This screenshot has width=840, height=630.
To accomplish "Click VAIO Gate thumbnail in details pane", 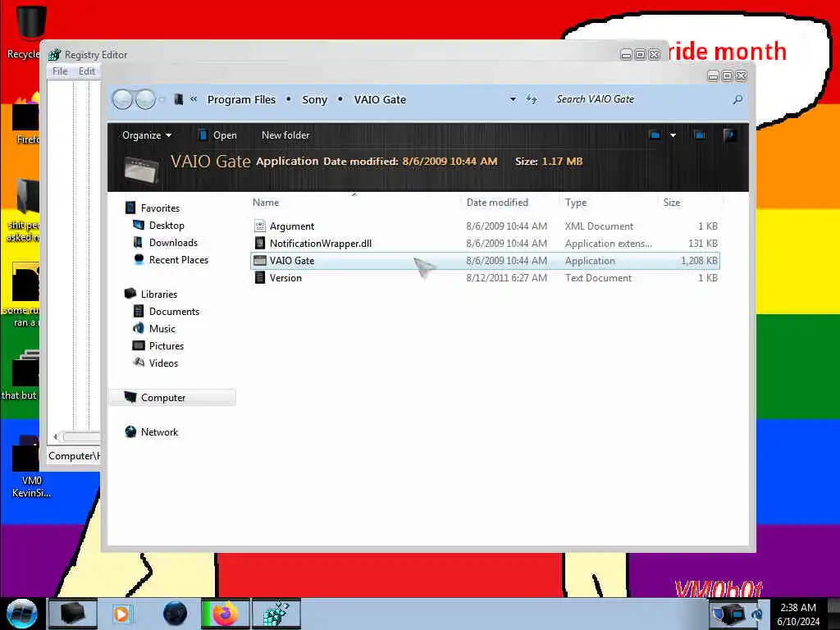I will click(141, 169).
